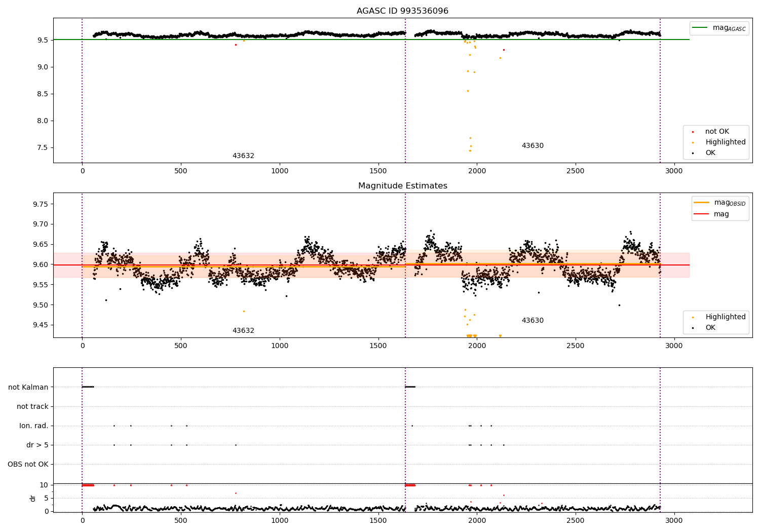Click x-tick '1000' under Magnitude Estimates plot
The height and width of the screenshot is (532, 760).
[280, 346]
